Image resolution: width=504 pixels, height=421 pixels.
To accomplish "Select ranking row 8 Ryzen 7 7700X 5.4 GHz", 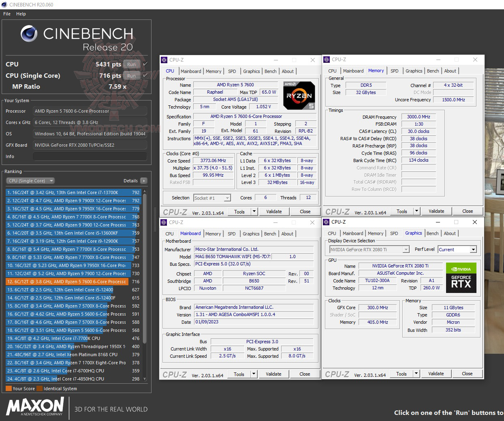I will 73,249.
